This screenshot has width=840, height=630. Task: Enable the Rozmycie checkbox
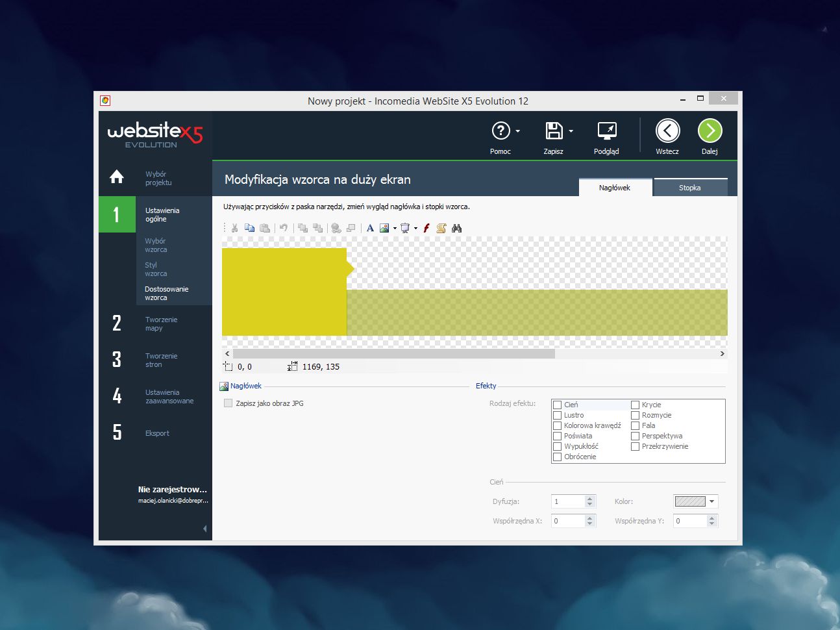tap(635, 415)
